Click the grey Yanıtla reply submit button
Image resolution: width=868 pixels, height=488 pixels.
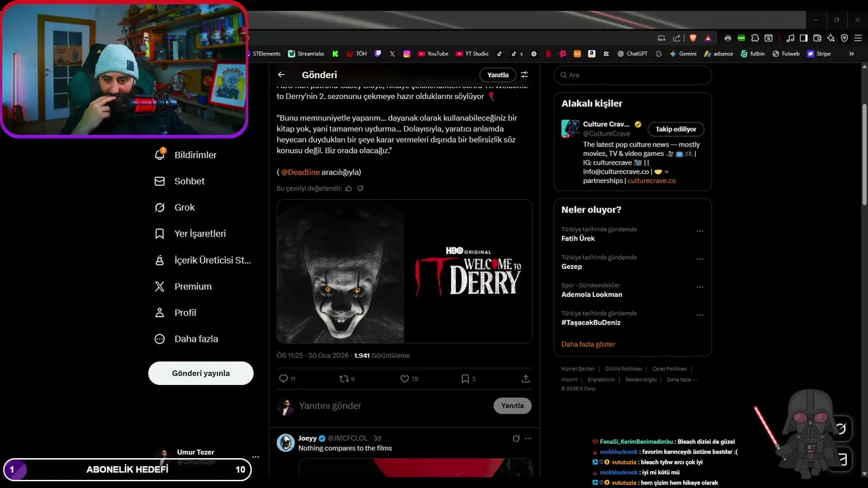pyautogui.click(x=512, y=406)
